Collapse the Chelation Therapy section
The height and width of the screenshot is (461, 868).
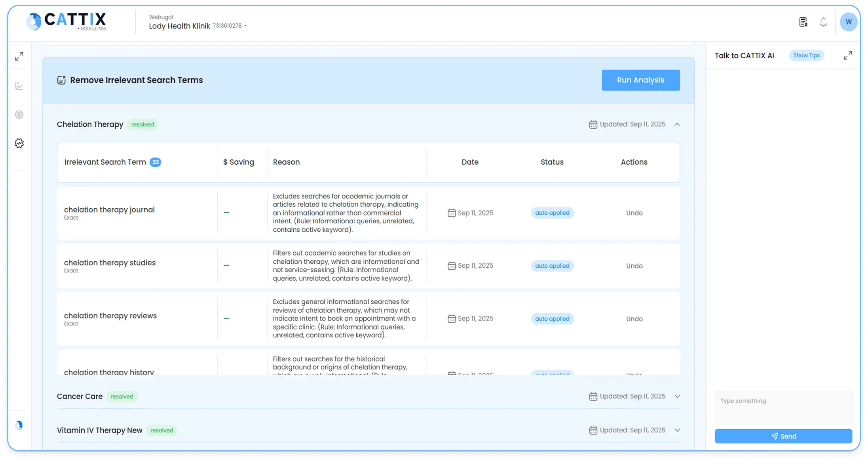pyautogui.click(x=678, y=124)
